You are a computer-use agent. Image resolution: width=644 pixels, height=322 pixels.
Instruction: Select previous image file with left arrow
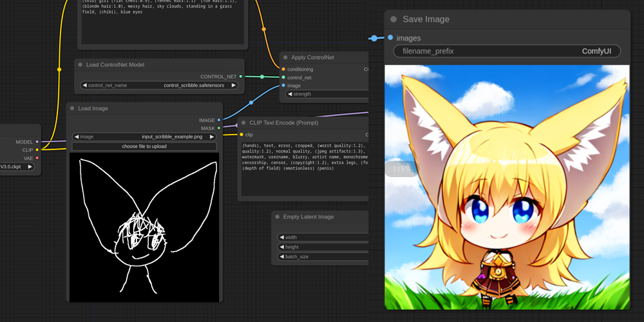(77, 137)
